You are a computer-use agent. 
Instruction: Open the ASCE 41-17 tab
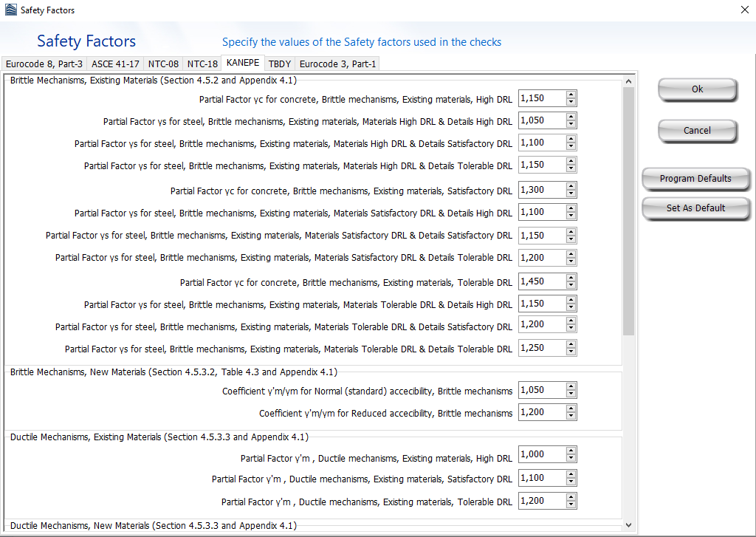click(x=115, y=64)
